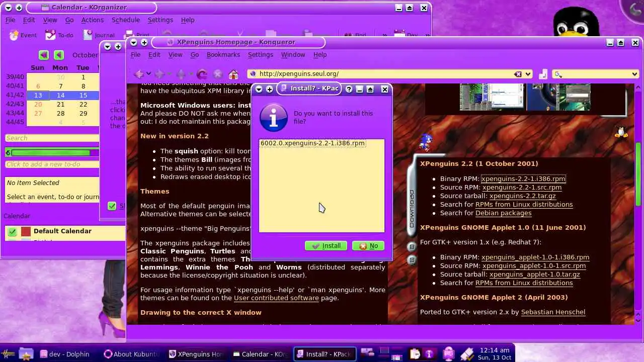Click the previous-month single arrow in the date navigator
This screenshot has height=362, width=644.
59,55
